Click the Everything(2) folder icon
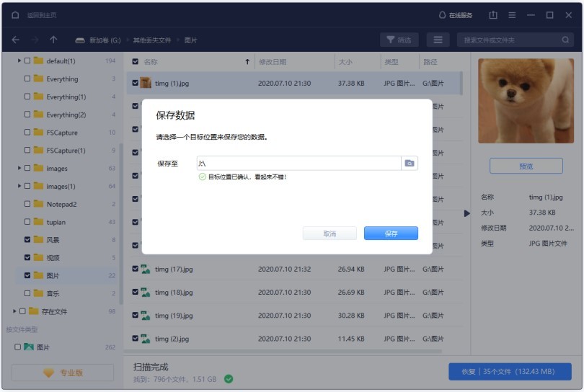The height and width of the screenshot is (392, 584). click(x=38, y=114)
